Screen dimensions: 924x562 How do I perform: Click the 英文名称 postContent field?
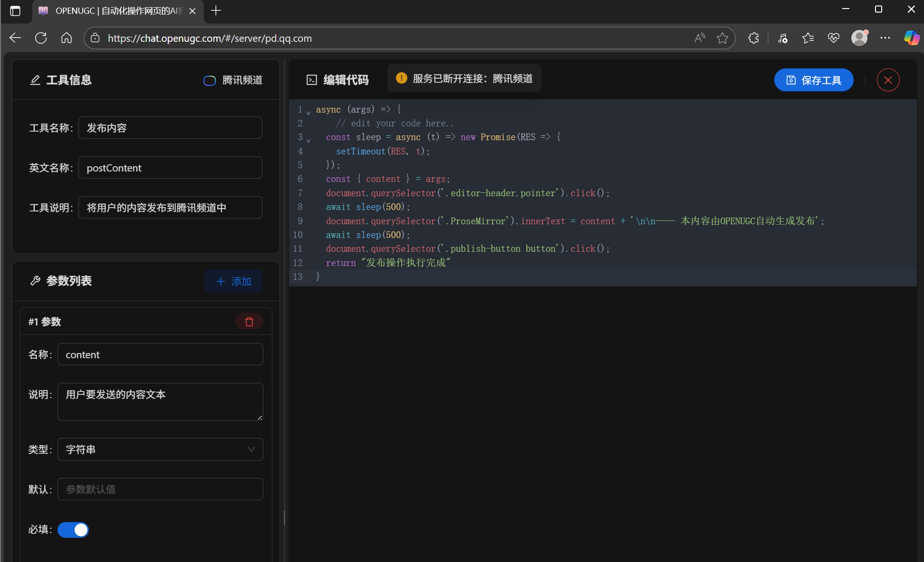[170, 168]
